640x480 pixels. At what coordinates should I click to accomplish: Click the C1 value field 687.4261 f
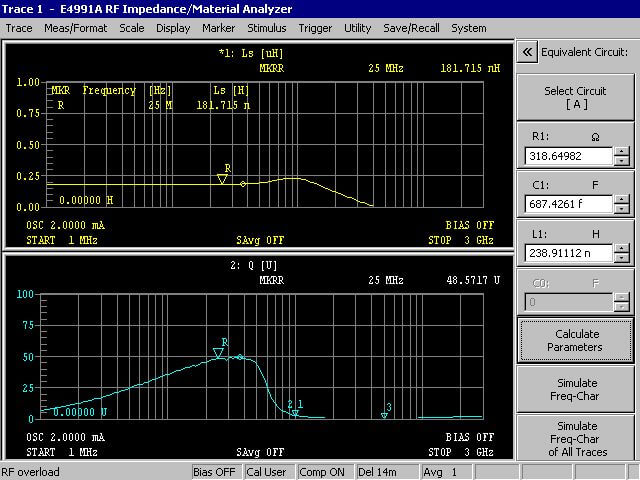pos(569,204)
